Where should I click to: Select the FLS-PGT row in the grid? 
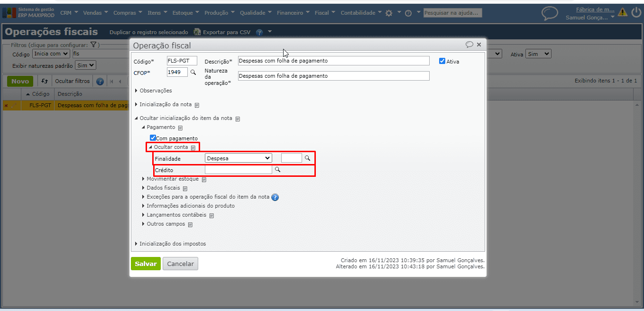pyautogui.click(x=66, y=106)
